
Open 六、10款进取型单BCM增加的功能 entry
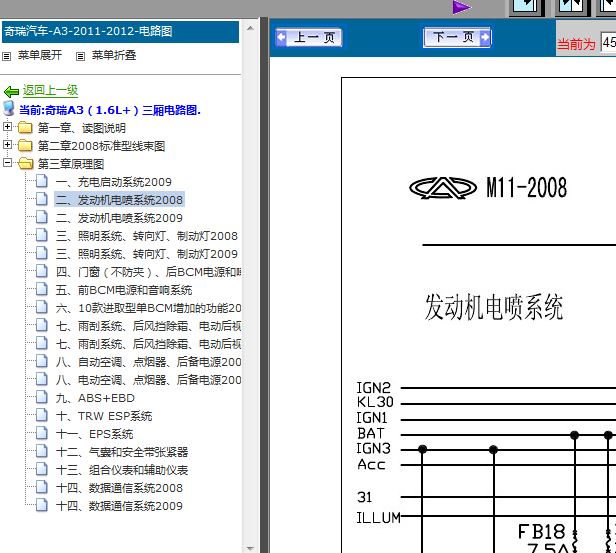click(x=148, y=308)
